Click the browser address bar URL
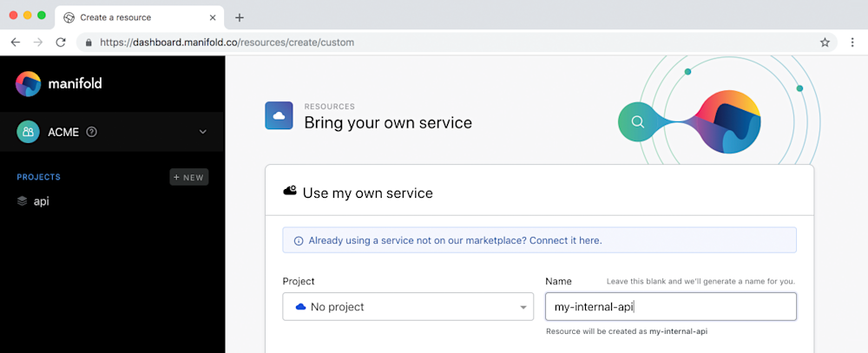This screenshot has height=353, width=868. coord(227,42)
